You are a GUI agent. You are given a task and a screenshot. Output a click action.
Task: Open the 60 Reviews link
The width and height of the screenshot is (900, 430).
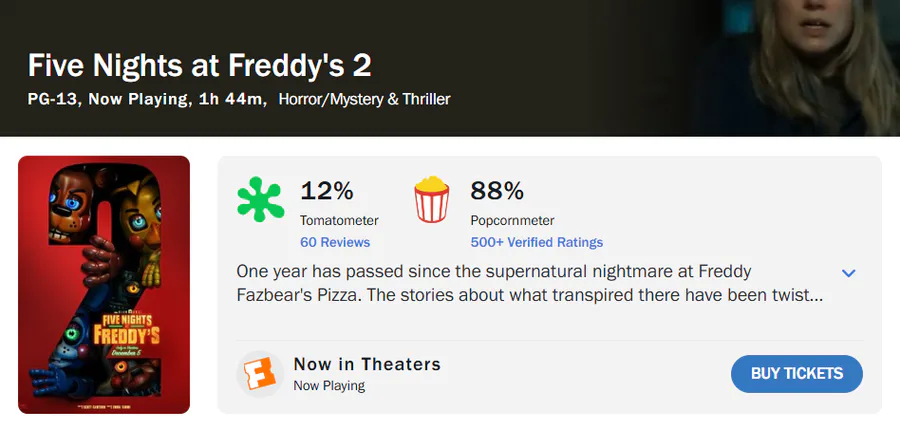[x=335, y=242]
